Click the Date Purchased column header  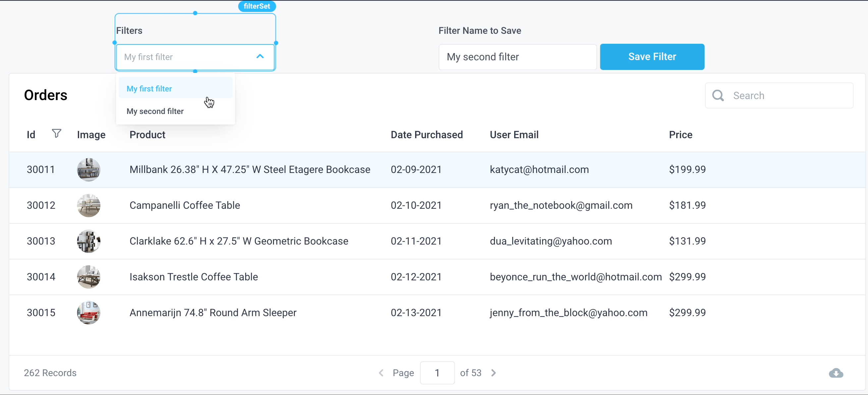pos(427,135)
